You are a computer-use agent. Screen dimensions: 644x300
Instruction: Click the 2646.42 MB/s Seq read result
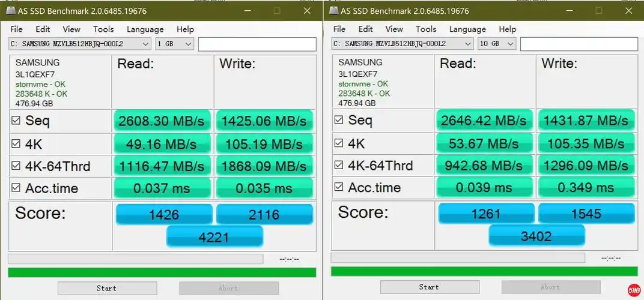pos(484,120)
